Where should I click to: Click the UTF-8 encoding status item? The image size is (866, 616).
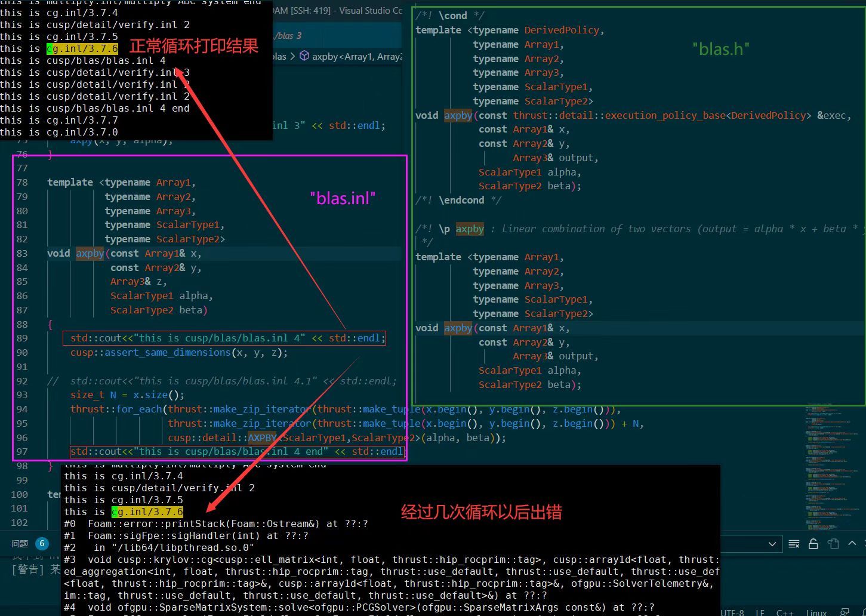732,612
